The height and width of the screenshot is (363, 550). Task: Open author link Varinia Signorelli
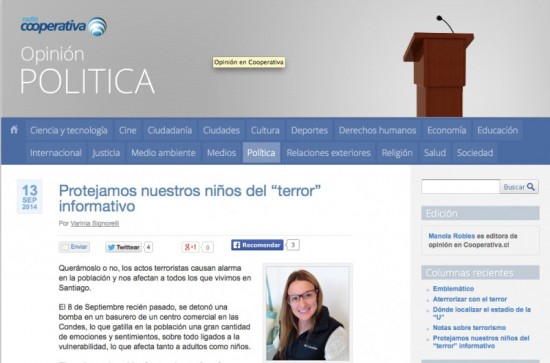tap(95, 223)
